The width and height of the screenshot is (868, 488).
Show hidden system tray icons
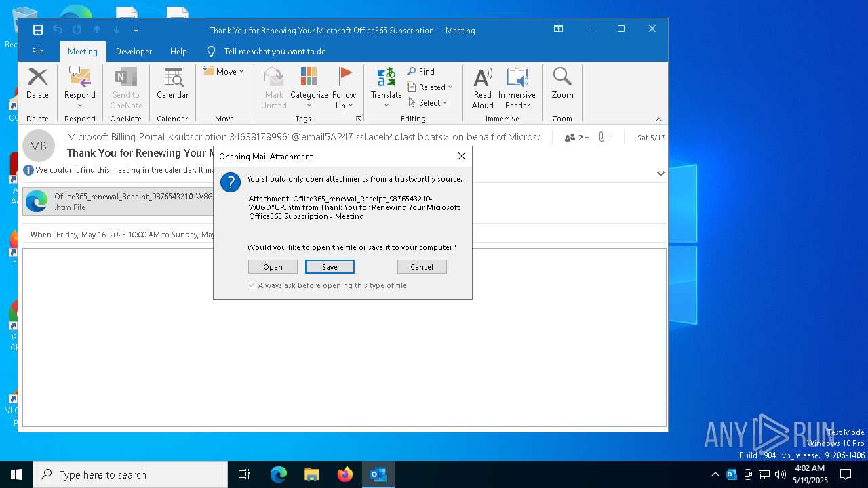tap(715, 474)
